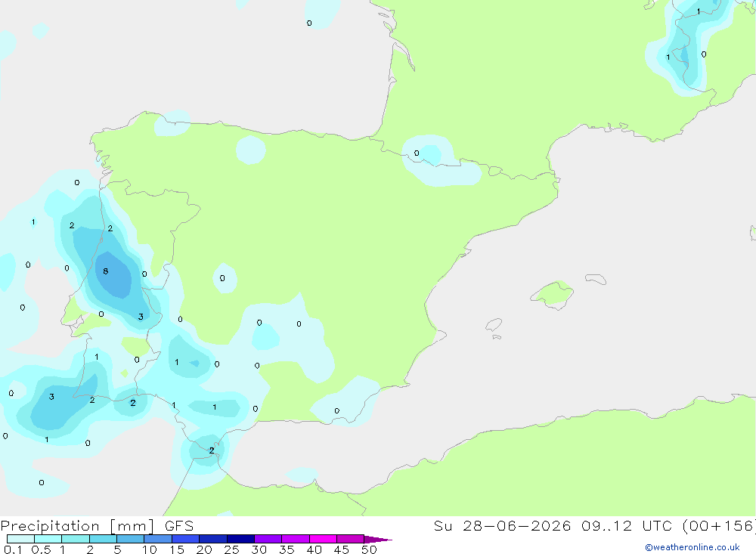Image resolution: width=756 pixels, height=554 pixels.
Task: Click the '10' legend scale label
Action: (x=149, y=549)
